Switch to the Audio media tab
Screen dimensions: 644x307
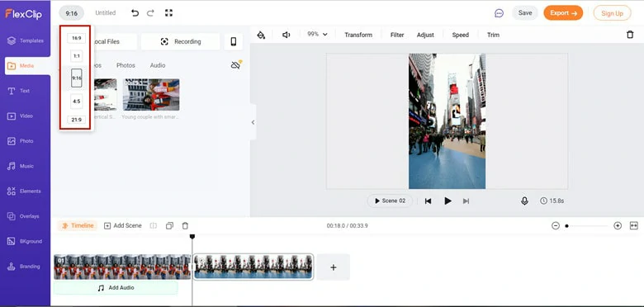pyautogui.click(x=158, y=65)
